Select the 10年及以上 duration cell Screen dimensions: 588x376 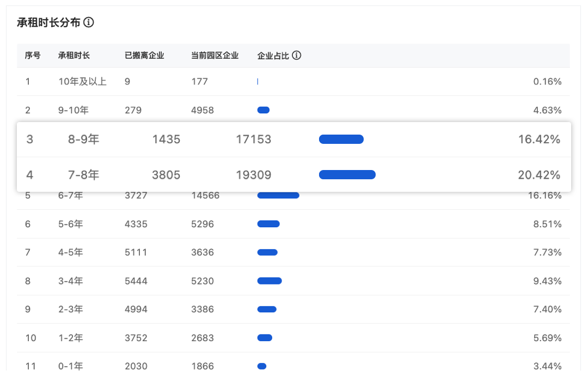(x=82, y=82)
